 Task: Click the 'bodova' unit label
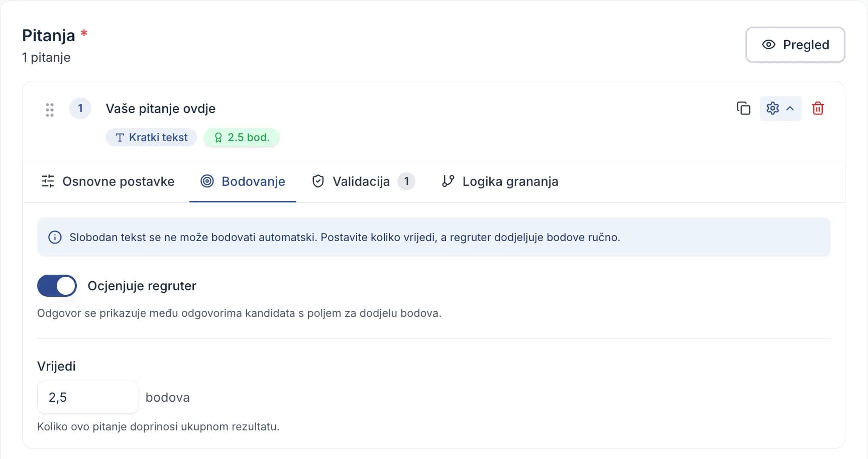point(167,397)
